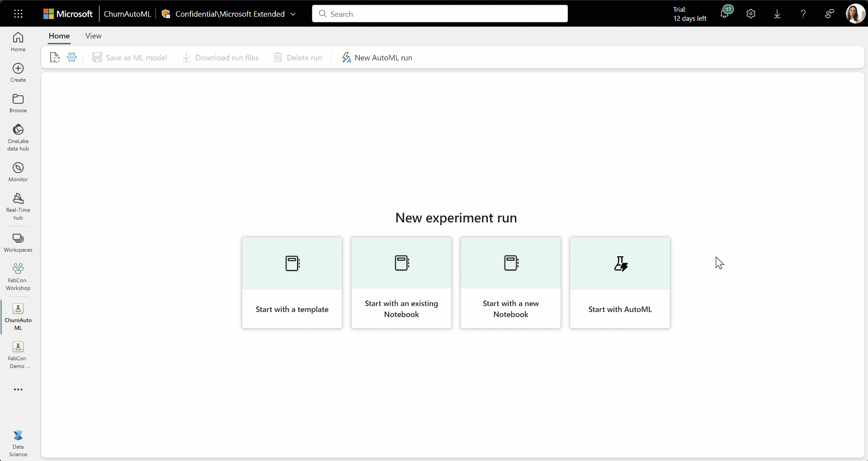Open the experiment settings gear in the toolbar
The width and height of the screenshot is (868, 461).
[71, 57]
